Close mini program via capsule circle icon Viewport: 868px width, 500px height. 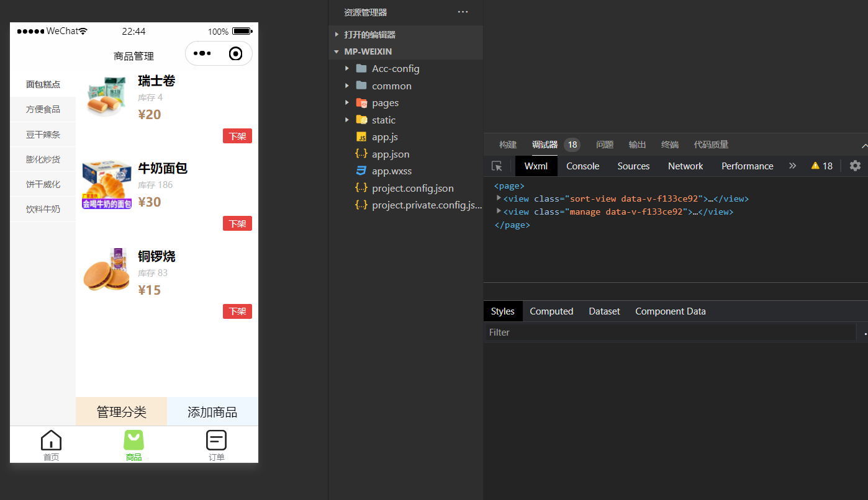236,53
